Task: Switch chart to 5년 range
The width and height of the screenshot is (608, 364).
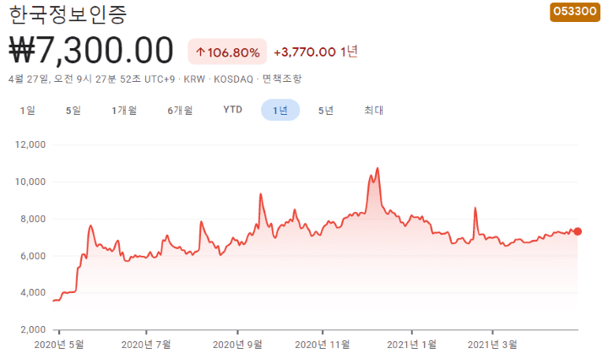Action: (x=326, y=111)
